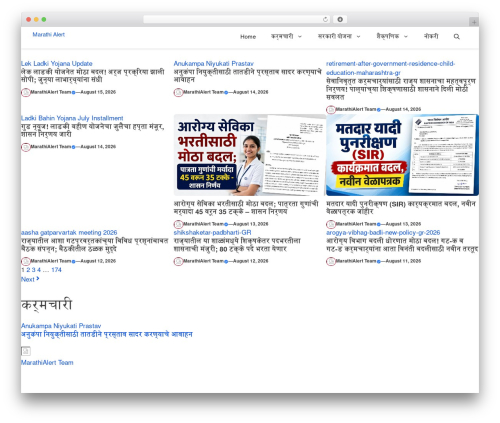Open the मतदार यादी पुनरीक्षण (SIR) thumbnail image
The height and width of the screenshot is (423, 500).
(402, 155)
